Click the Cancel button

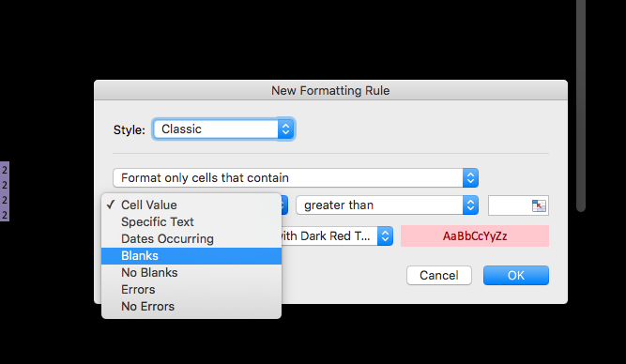tap(438, 276)
